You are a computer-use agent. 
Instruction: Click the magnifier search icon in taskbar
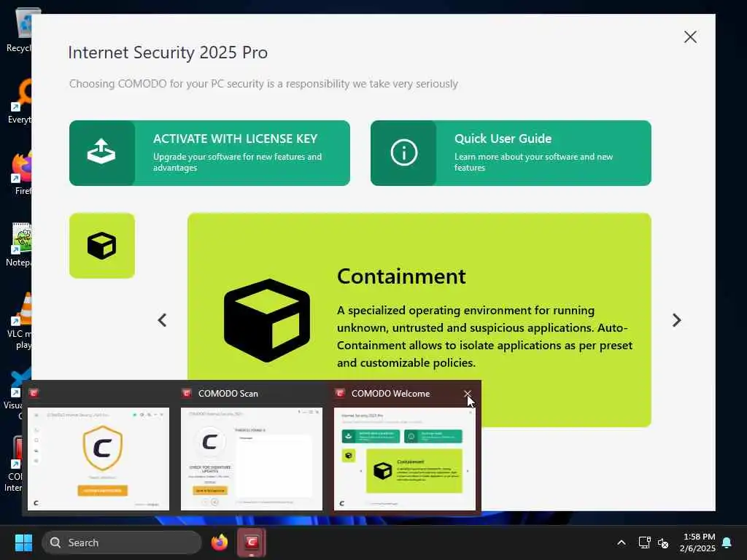[x=55, y=542]
